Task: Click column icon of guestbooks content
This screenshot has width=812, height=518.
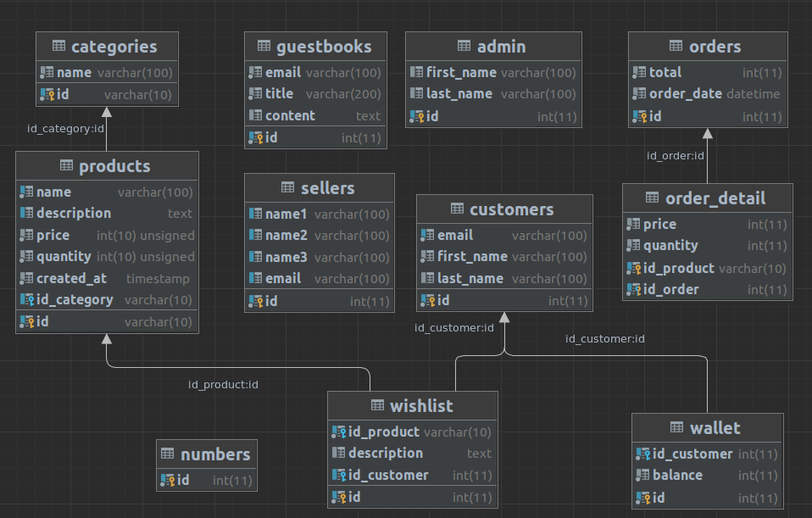Action: point(255,115)
